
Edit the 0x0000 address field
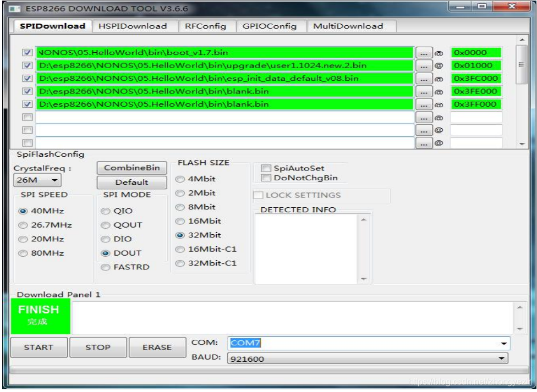point(476,53)
